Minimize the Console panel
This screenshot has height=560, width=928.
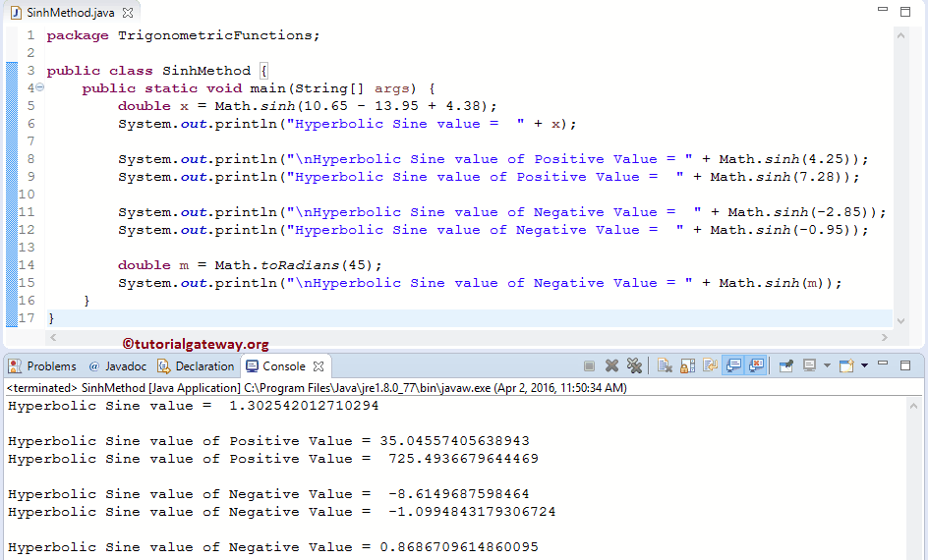point(883,364)
